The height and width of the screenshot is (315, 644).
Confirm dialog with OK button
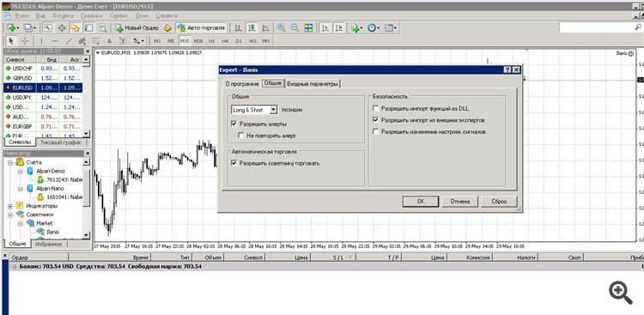(x=421, y=202)
